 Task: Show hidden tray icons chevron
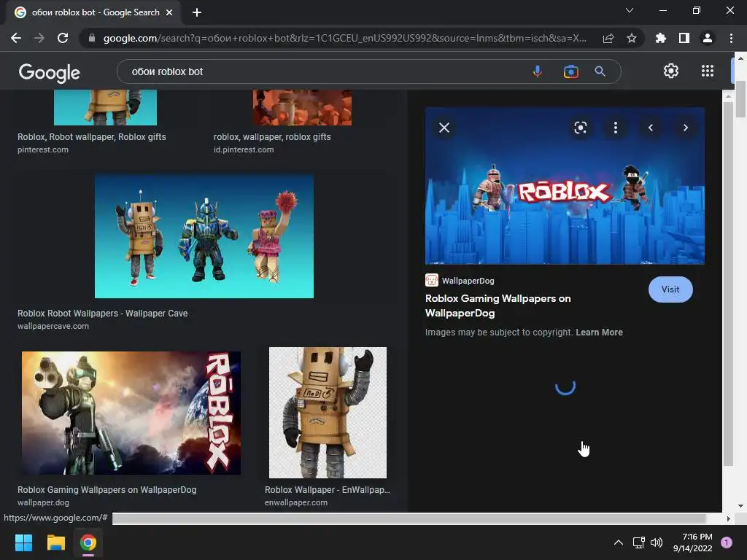coord(619,542)
